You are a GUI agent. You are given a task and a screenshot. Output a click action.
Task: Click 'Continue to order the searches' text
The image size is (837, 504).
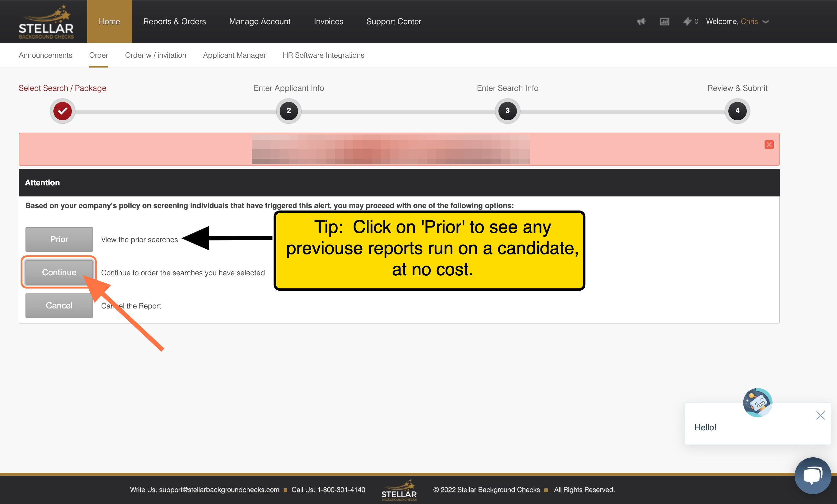(183, 273)
